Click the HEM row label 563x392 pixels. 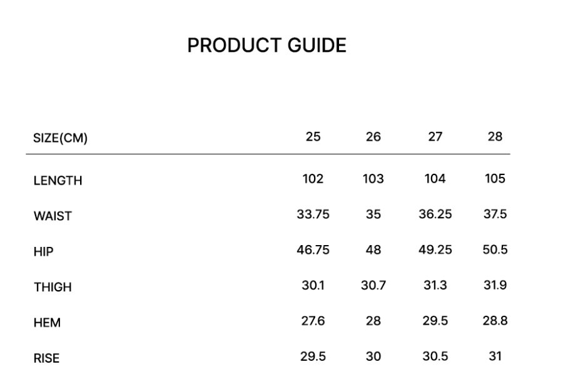point(47,323)
